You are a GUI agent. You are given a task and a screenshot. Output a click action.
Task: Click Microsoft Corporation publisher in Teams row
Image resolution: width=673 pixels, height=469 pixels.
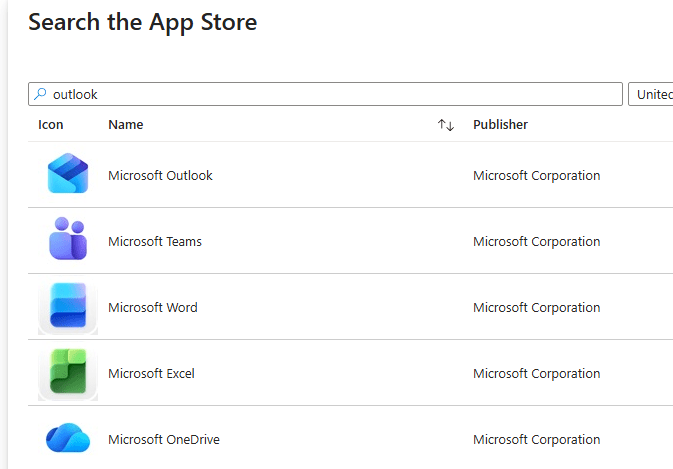click(536, 242)
